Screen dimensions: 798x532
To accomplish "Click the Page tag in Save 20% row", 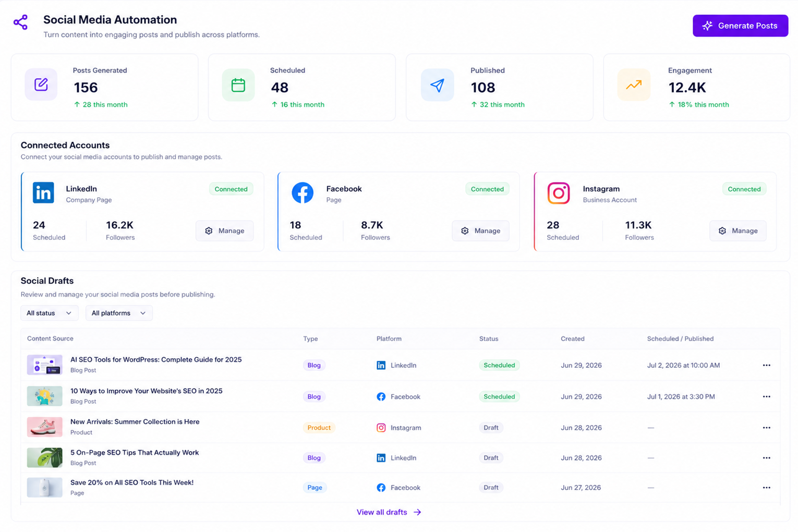I will 315,488.
